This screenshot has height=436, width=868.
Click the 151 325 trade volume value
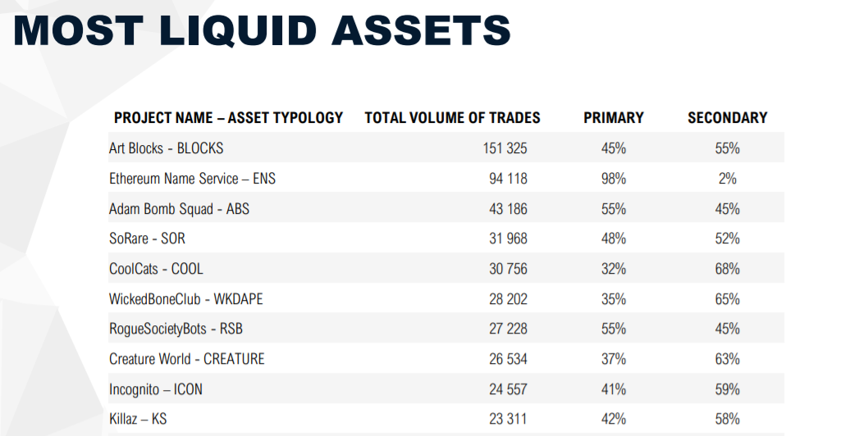pos(505,148)
